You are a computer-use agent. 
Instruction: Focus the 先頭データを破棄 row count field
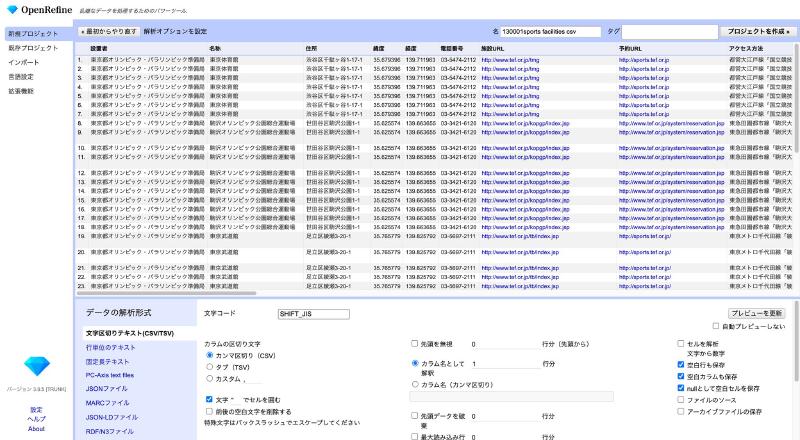tap(505, 417)
